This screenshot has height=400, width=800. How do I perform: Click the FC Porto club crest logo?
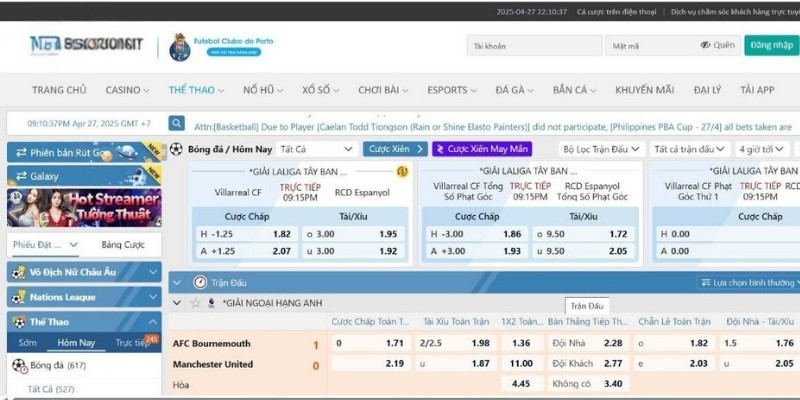(181, 45)
